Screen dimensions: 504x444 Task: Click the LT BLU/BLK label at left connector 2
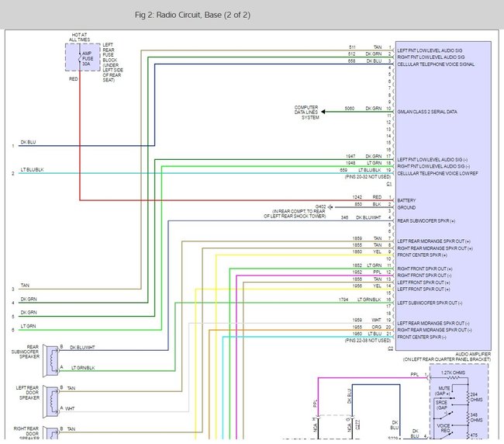32,169
